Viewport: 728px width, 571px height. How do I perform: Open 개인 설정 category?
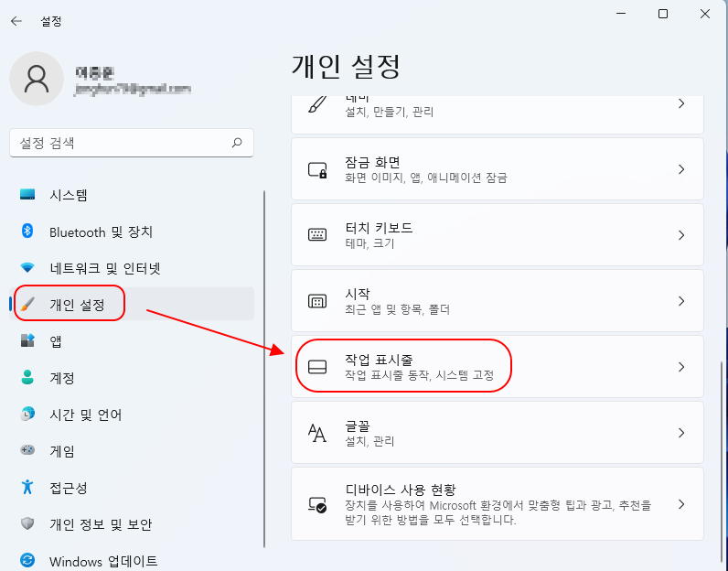[132, 305]
